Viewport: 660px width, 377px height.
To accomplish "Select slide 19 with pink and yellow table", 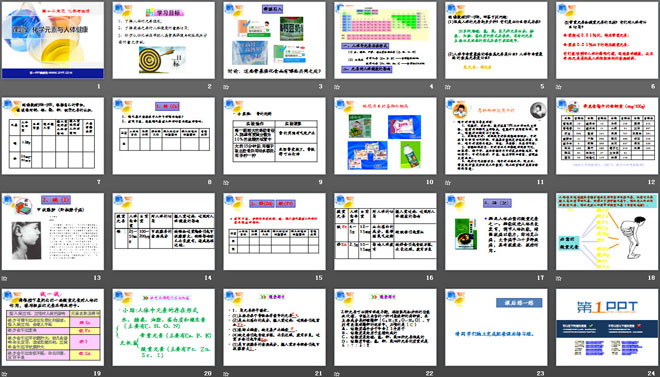I will pyautogui.click(x=53, y=327).
